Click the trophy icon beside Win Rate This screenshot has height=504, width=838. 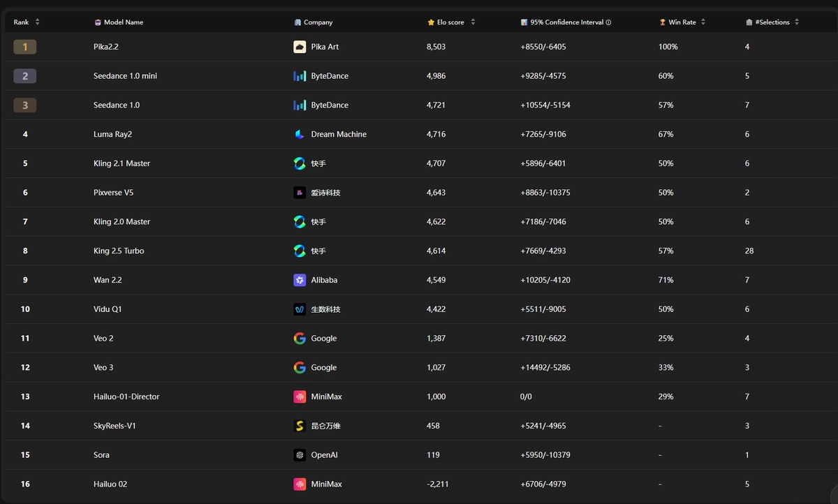663,22
